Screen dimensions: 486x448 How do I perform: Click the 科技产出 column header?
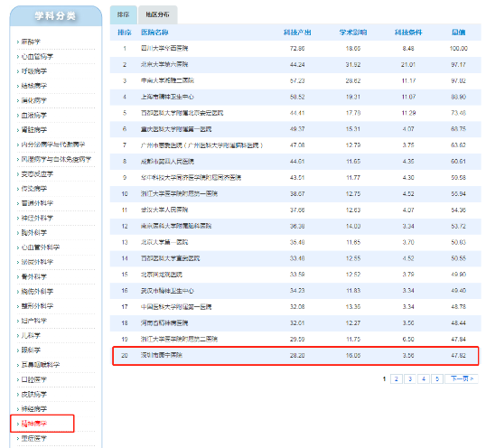pyautogui.click(x=297, y=33)
